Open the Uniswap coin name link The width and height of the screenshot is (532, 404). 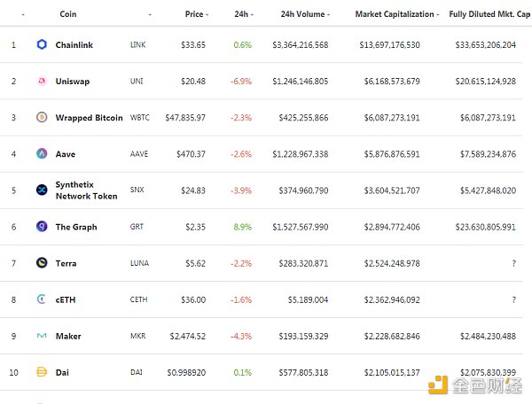(x=73, y=81)
